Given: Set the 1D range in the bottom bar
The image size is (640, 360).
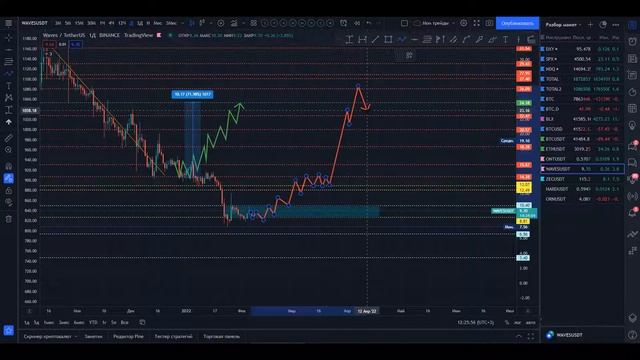Looking at the screenshot, I should click(x=27, y=322).
